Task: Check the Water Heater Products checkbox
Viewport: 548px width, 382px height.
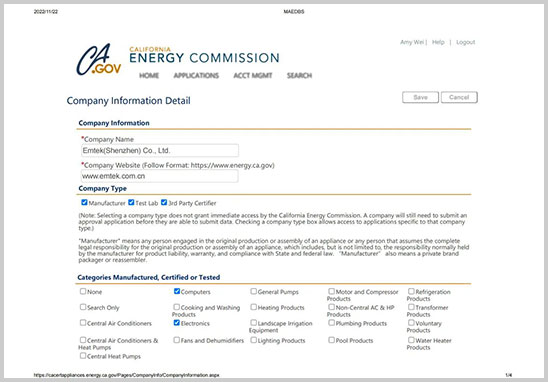Action: (x=411, y=340)
